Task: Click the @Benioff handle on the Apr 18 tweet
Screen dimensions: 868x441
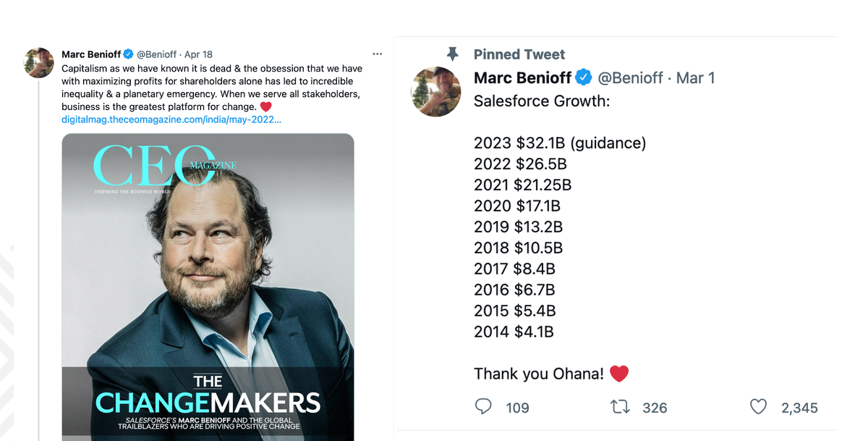Action: [x=158, y=54]
